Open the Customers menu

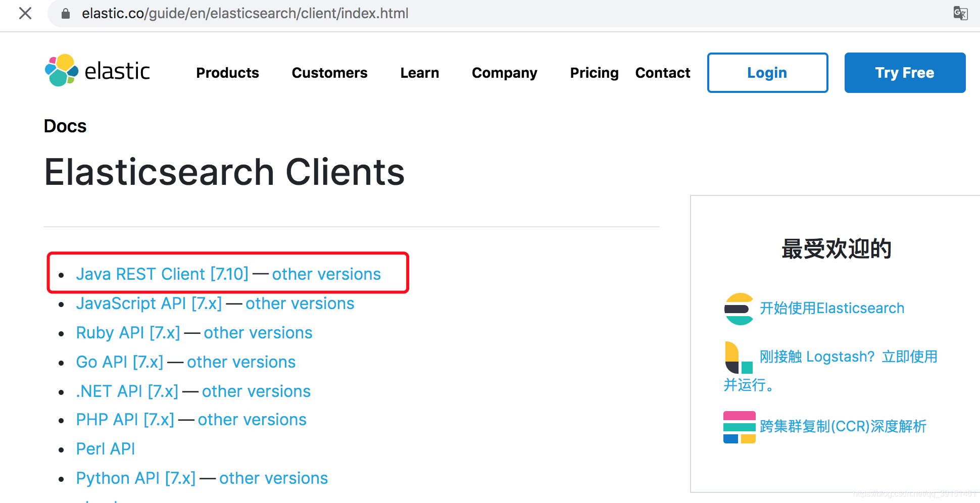[329, 73]
